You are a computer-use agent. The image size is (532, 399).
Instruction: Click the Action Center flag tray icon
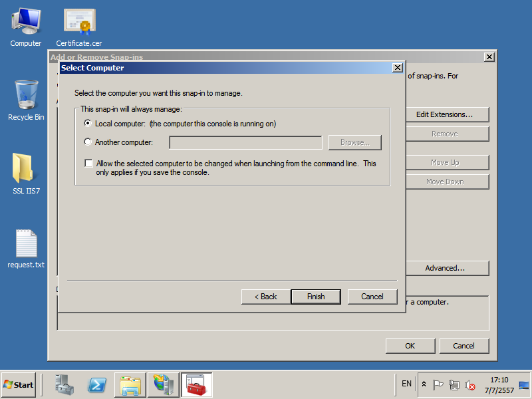[x=438, y=385]
